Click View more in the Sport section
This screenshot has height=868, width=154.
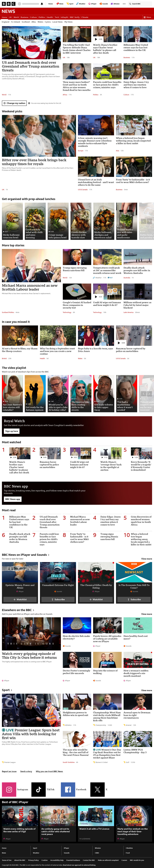(x=147, y=690)
